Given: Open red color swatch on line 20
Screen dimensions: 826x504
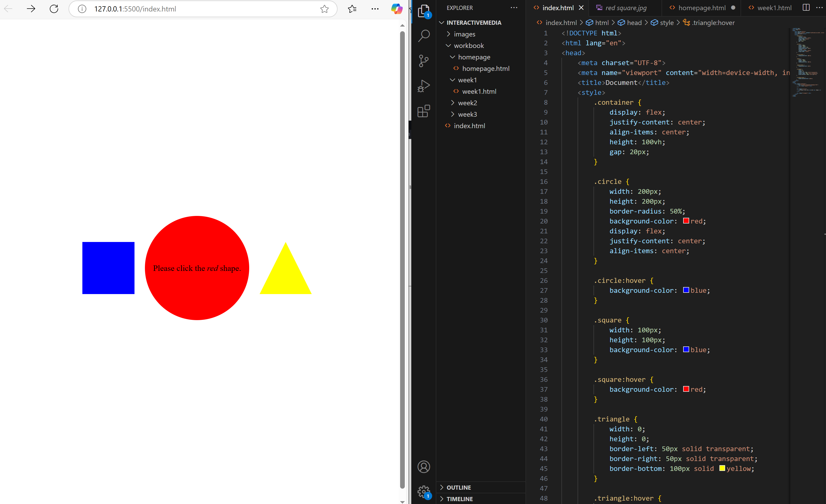Looking at the screenshot, I should (686, 221).
